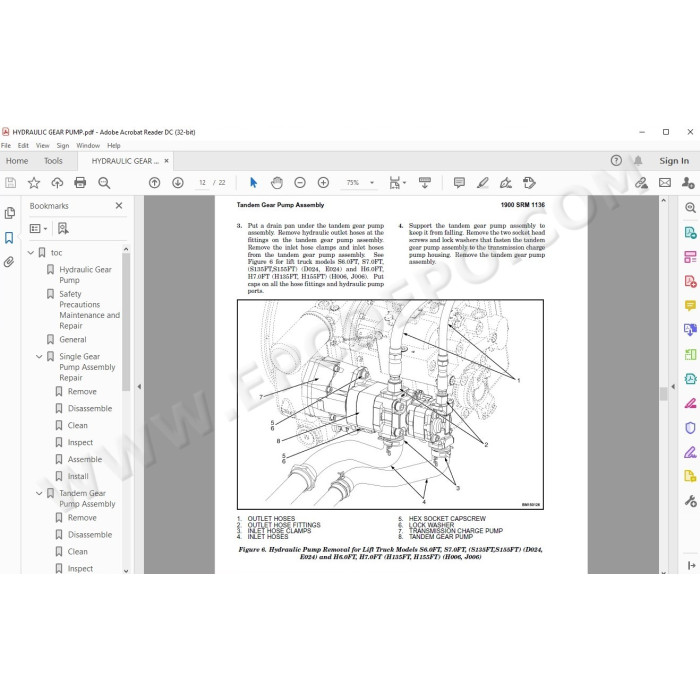The width and height of the screenshot is (700, 700).
Task: Toggle the Bookmarks panel icon
Action: [9, 238]
